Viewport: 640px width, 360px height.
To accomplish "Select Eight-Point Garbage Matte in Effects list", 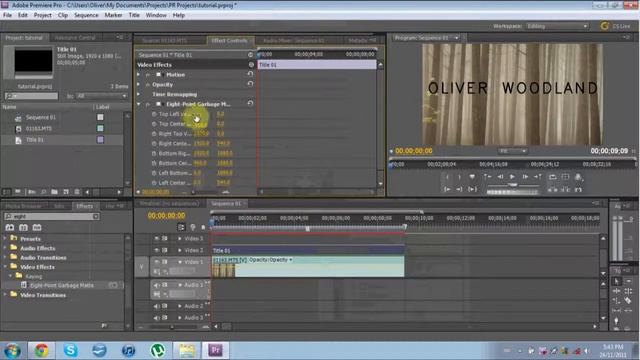I will pos(62,285).
